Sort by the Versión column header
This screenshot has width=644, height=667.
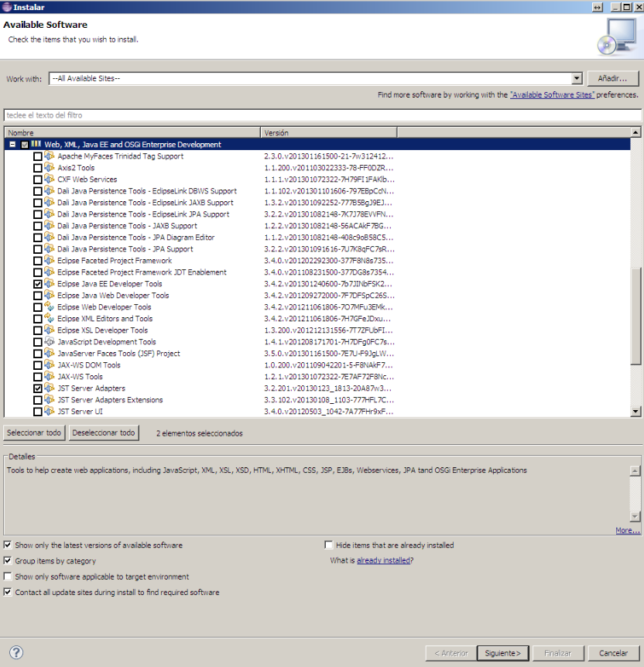coord(329,133)
